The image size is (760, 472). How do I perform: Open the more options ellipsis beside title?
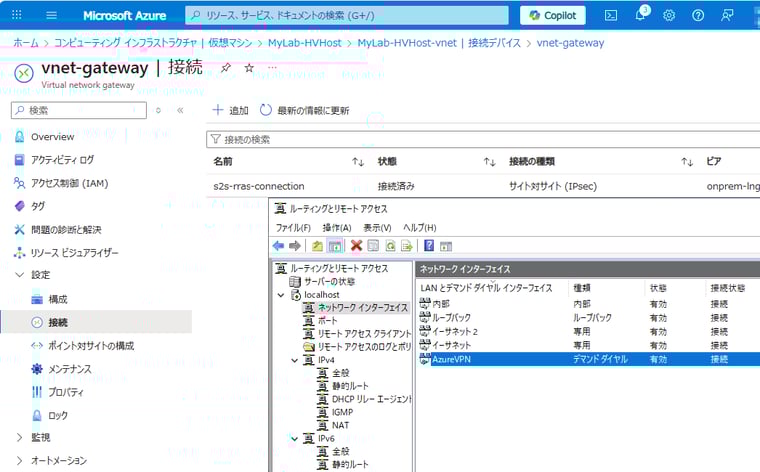pos(272,68)
